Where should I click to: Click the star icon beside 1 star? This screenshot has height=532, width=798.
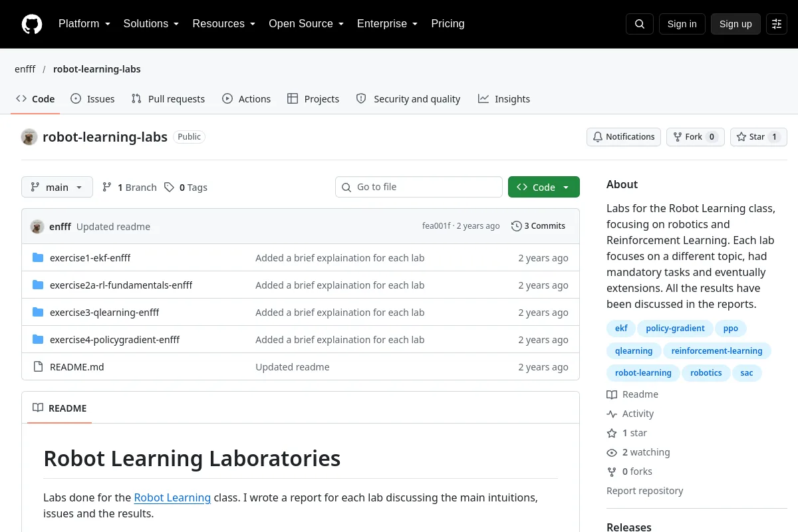coord(612,433)
